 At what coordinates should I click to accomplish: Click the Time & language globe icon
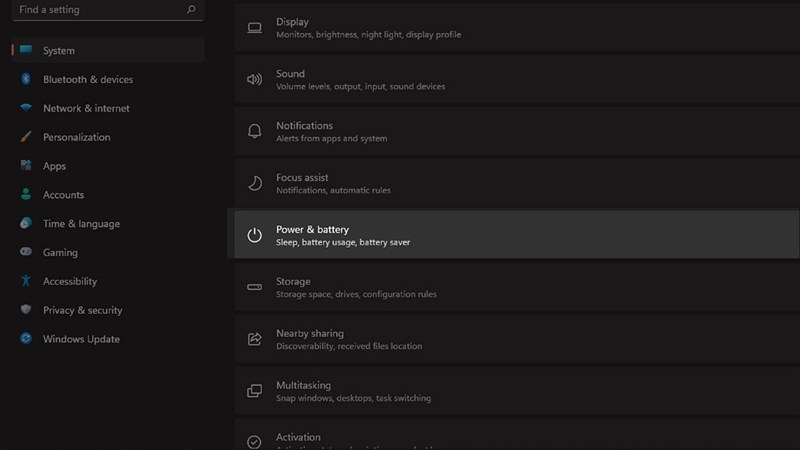[x=26, y=223]
